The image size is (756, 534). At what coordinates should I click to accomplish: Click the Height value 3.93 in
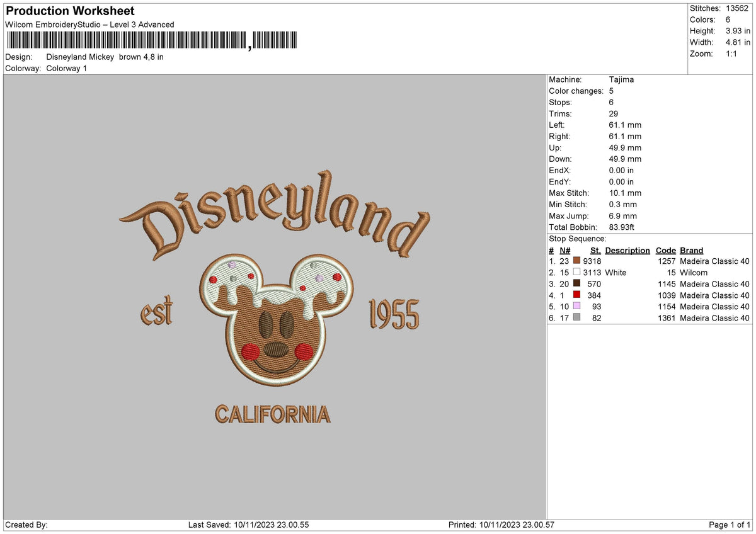click(x=738, y=31)
